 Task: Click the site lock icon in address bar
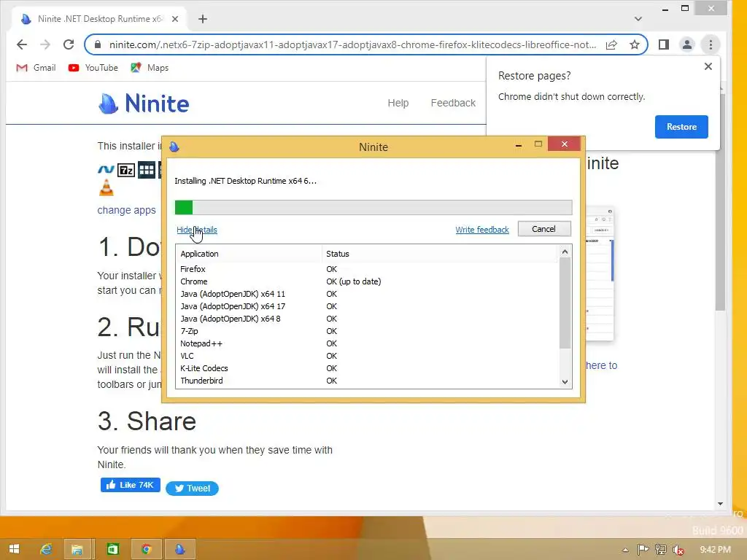(98, 44)
